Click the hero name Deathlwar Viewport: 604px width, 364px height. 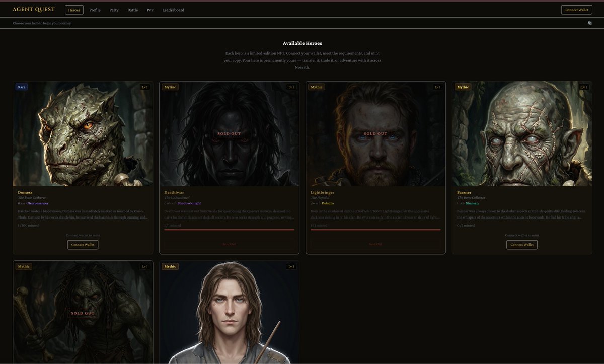point(174,192)
